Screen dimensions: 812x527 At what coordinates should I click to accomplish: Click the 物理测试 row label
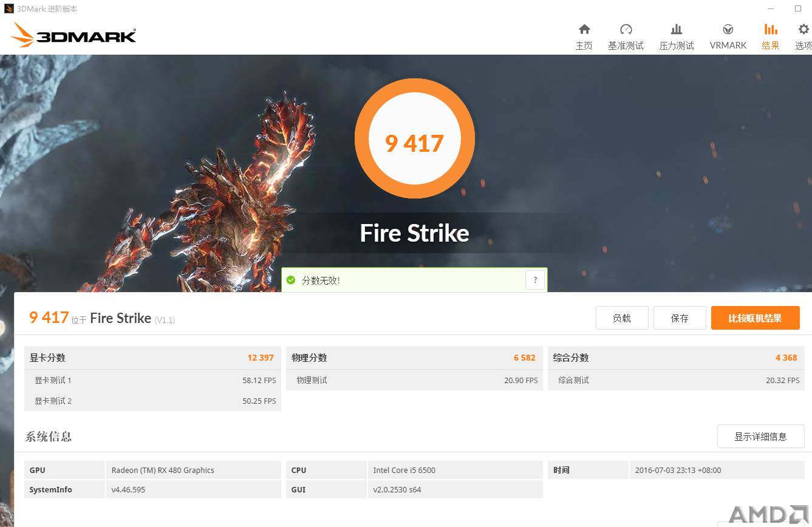tap(312, 381)
